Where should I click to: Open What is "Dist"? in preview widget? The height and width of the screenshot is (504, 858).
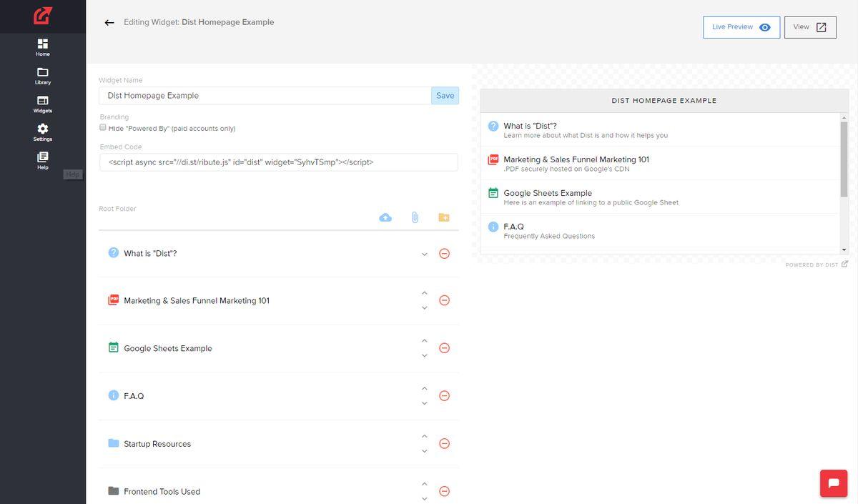[x=660, y=130]
